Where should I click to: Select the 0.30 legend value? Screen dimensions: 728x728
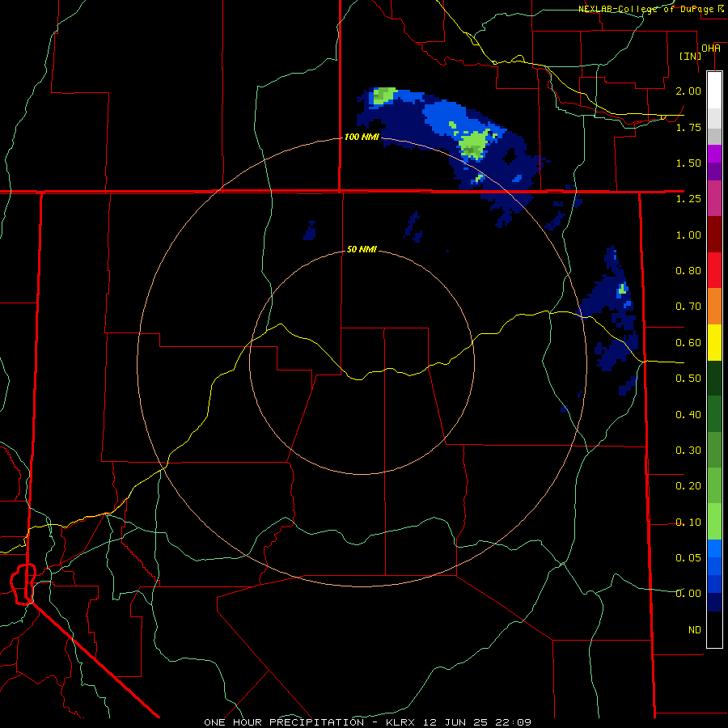click(x=688, y=451)
